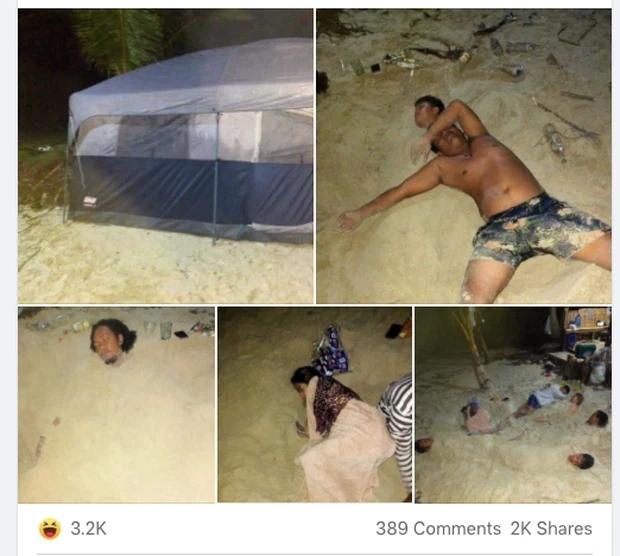Image resolution: width=620 pixels, height=556 pixels.
Task: View the 2K Shares list
Action: point(551,528)
